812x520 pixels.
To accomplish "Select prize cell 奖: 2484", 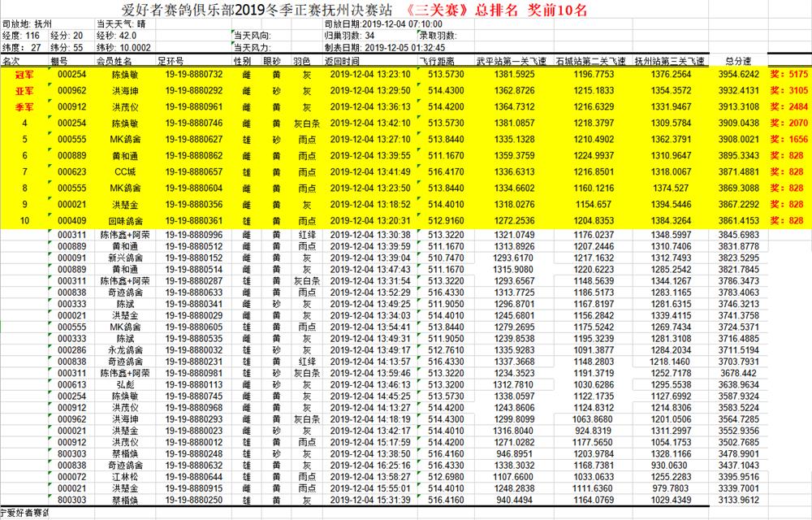I will [x=788, y=107].
